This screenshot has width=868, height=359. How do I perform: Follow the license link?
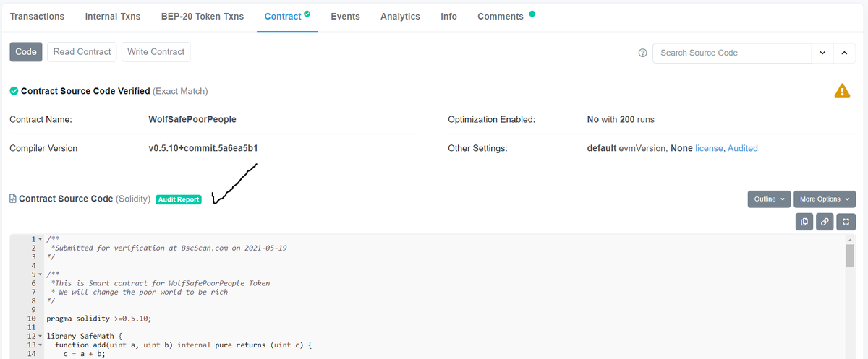pos(709,148)
